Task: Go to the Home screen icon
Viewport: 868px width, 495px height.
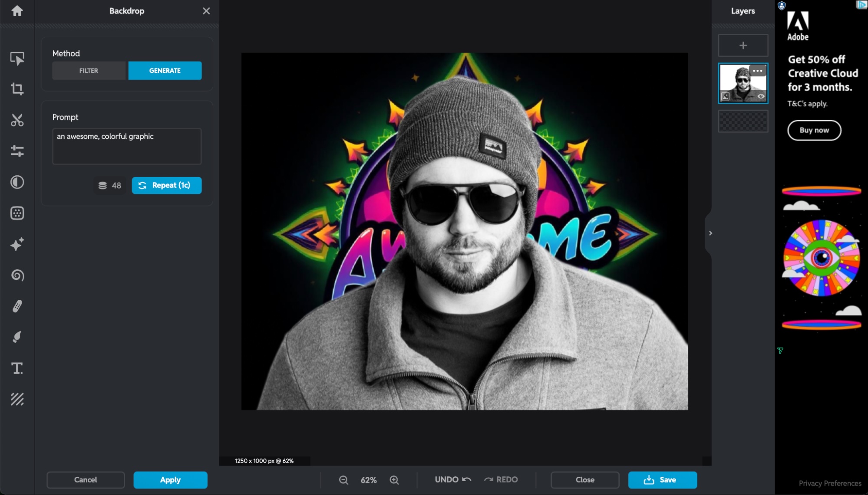Action: (17, 11)
